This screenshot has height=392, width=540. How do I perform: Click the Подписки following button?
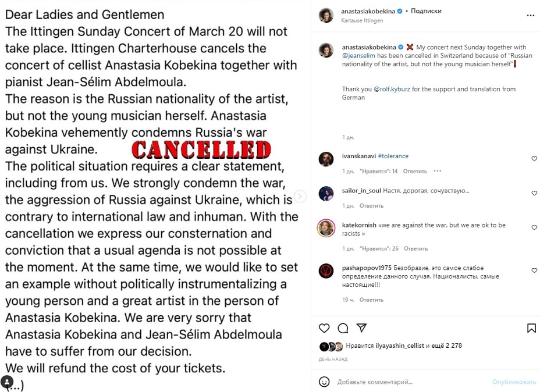(426, 11)
